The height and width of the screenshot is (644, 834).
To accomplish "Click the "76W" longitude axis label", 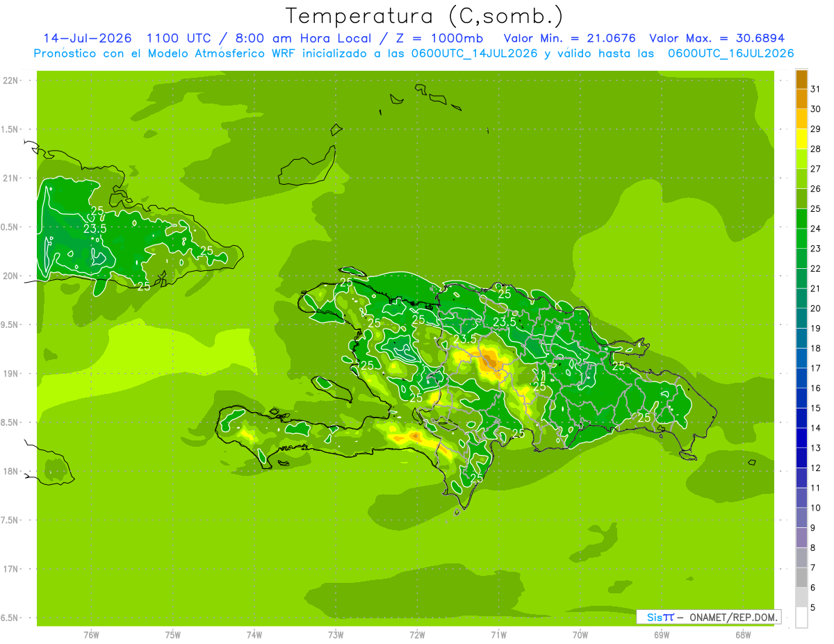I will click(91, 635).
